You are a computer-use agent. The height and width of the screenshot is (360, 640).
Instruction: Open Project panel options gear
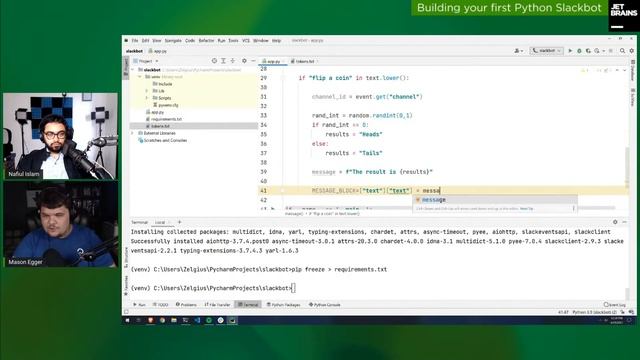coord(244,61)
